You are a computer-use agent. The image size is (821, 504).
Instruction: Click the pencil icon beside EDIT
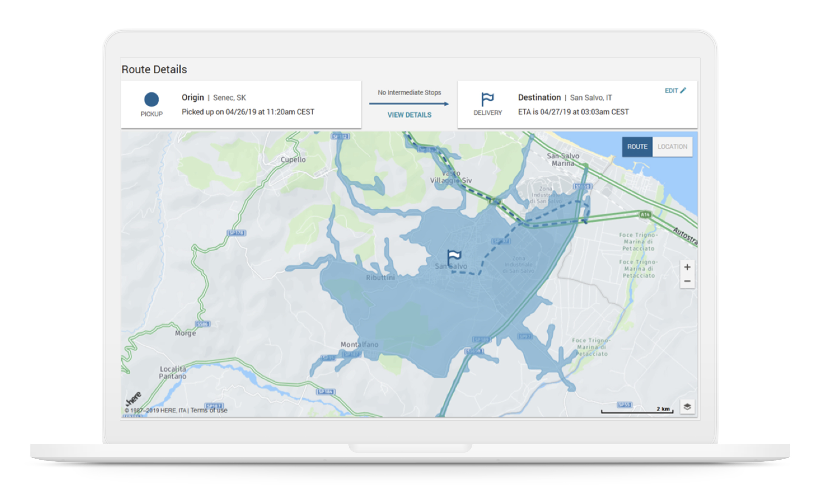[683, 90]
